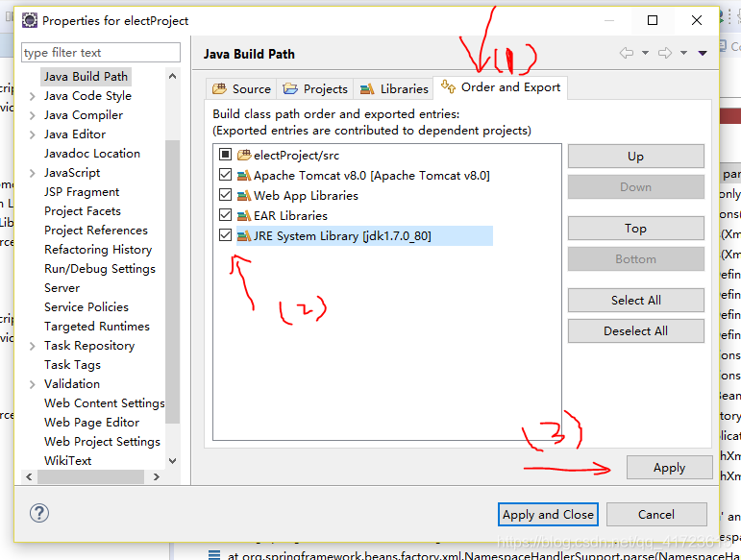741x560 pixels.
Task: Click the forward navigation arrow icon
Action: (665, 53)
